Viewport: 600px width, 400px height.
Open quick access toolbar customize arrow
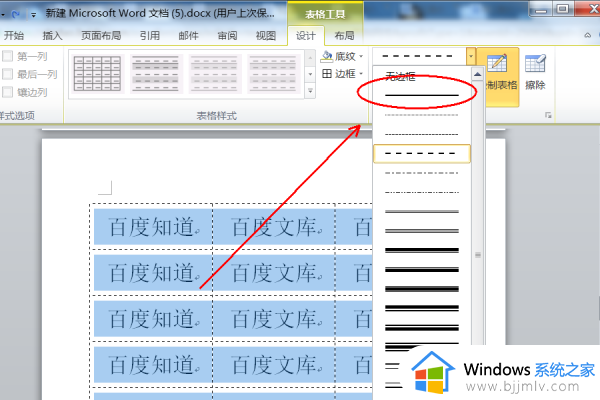click(34, 15)
